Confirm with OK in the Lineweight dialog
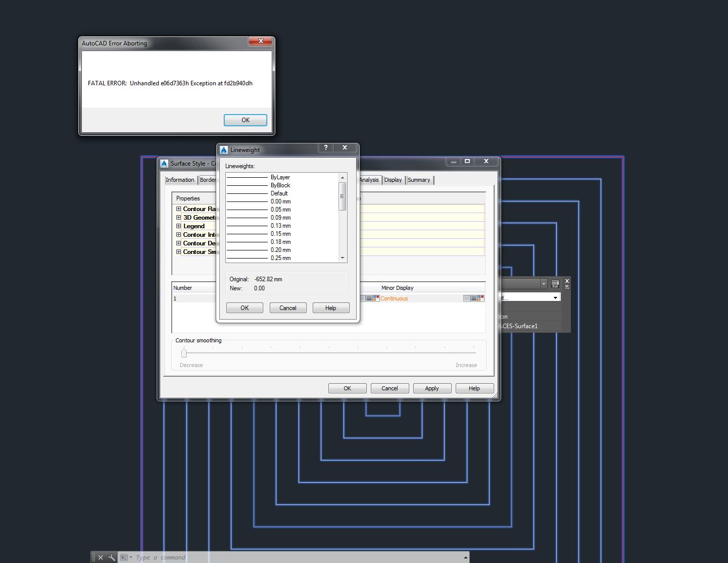This screenshot has width=728, height=563. (245, 308)
